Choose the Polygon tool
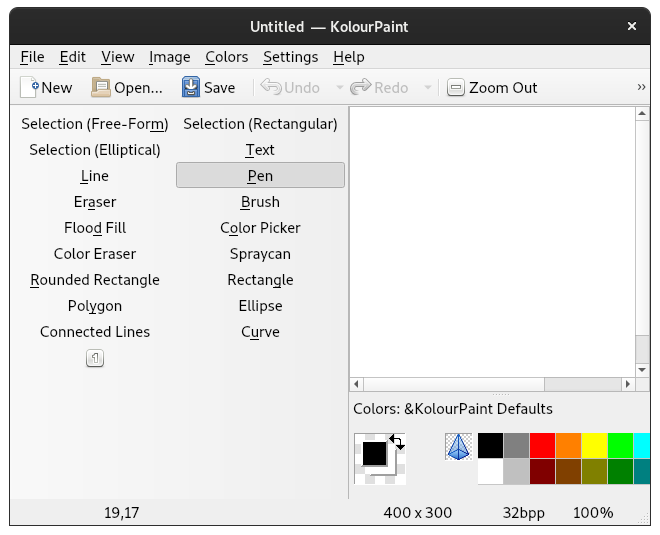Screen dimensions: 660x535 click(x=95, y=306)
